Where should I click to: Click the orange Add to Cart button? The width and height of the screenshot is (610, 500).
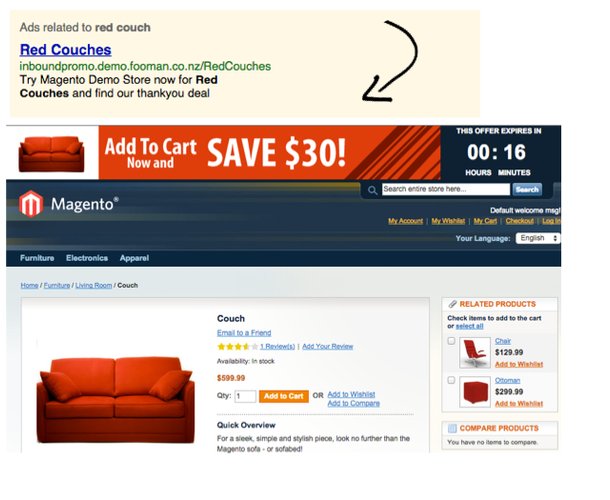click(284, 396)
